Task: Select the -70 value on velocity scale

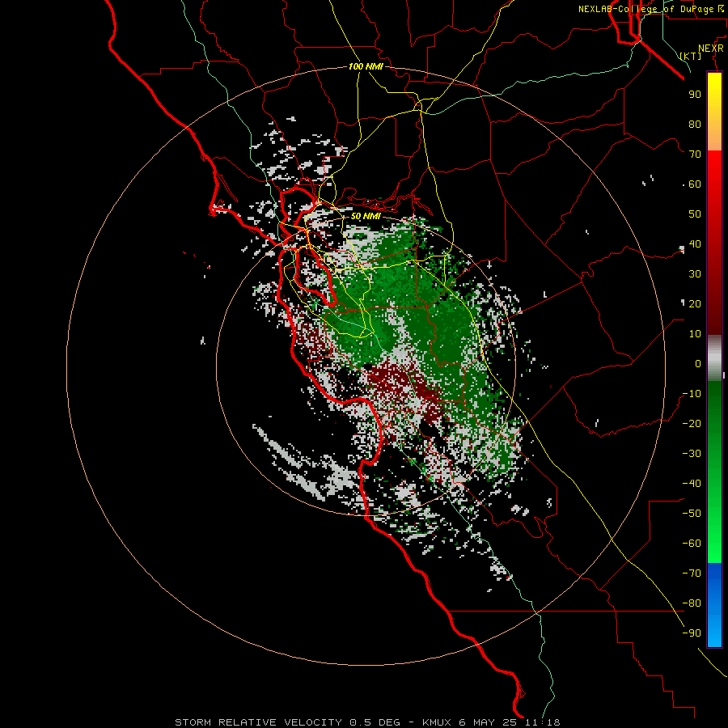Action: click(x=692, y=574)
